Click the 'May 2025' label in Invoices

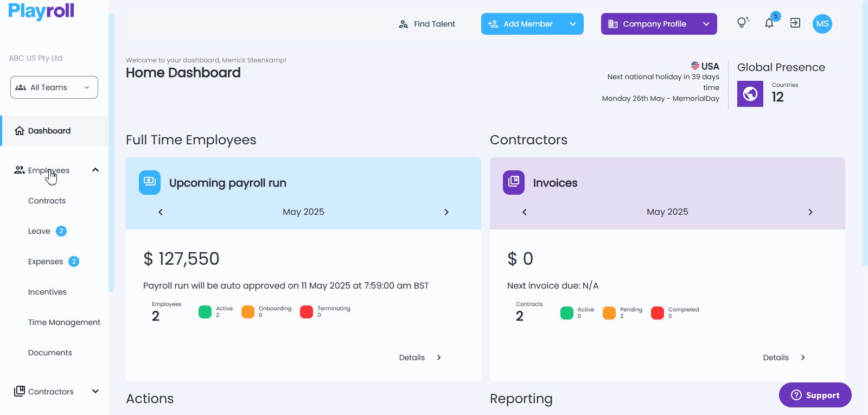coord(667,212)
